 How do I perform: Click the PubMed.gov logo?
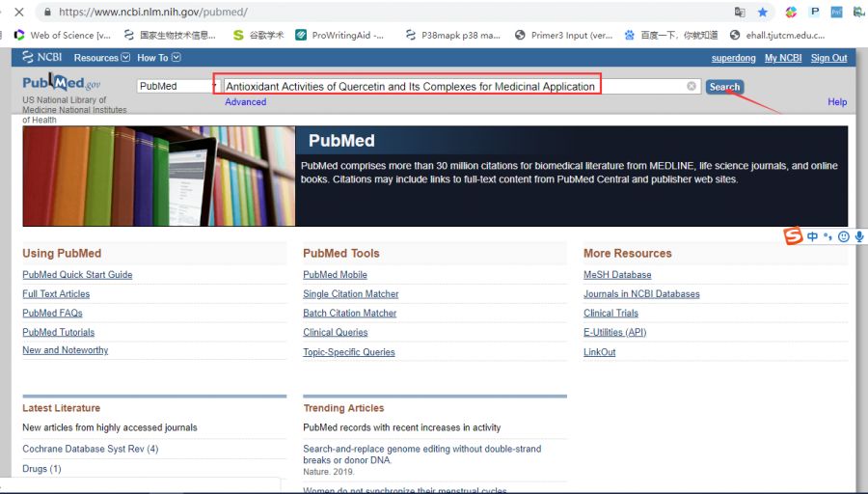[62, 84]
